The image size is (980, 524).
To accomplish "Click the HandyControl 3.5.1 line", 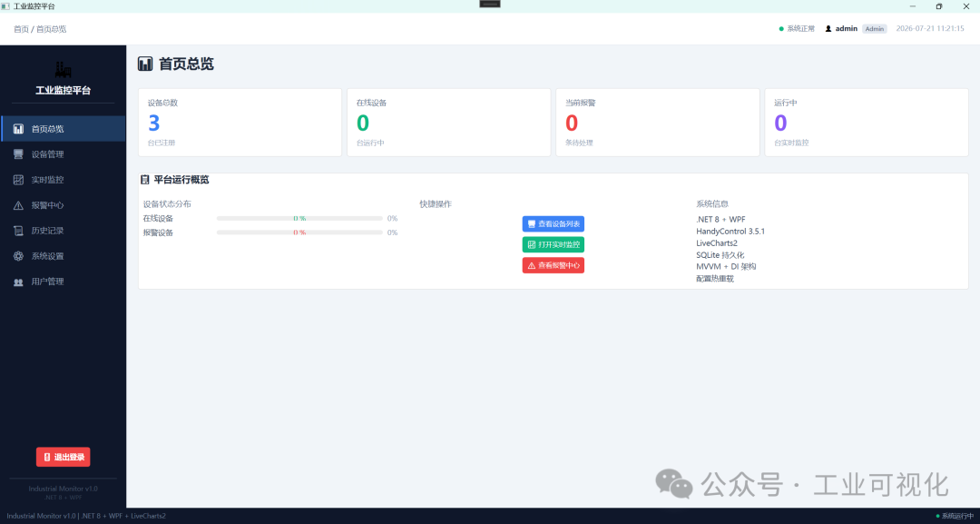I will pos(730,232).
